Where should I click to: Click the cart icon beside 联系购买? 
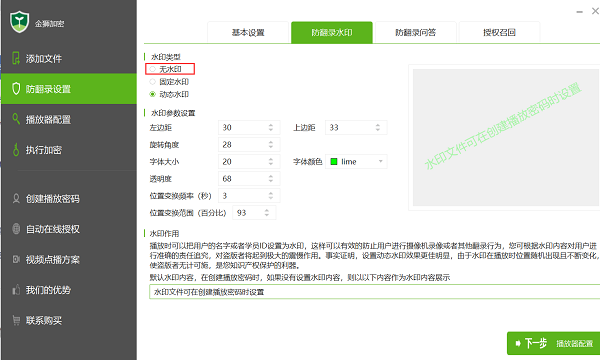16,320
